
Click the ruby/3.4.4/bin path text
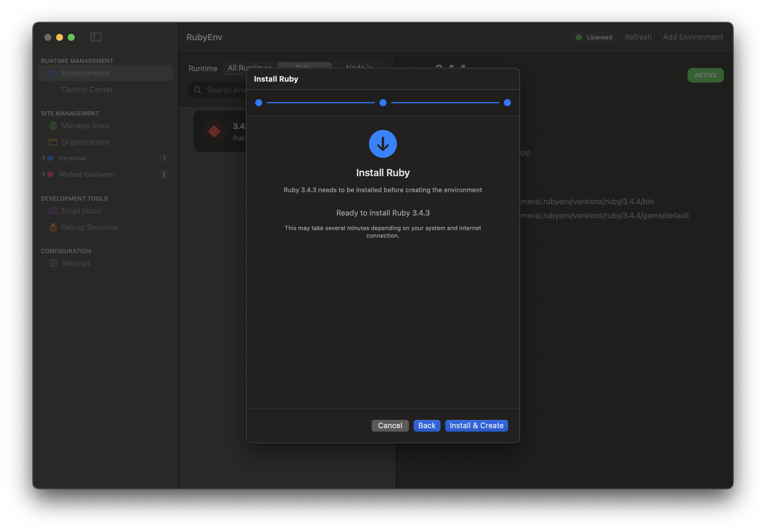point(587,202)
